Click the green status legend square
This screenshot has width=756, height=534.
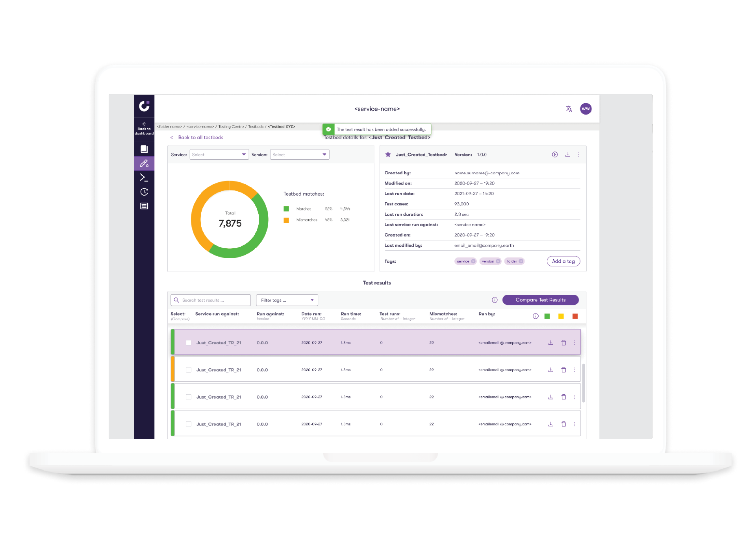pyautogui.click(x=547, y=316)
